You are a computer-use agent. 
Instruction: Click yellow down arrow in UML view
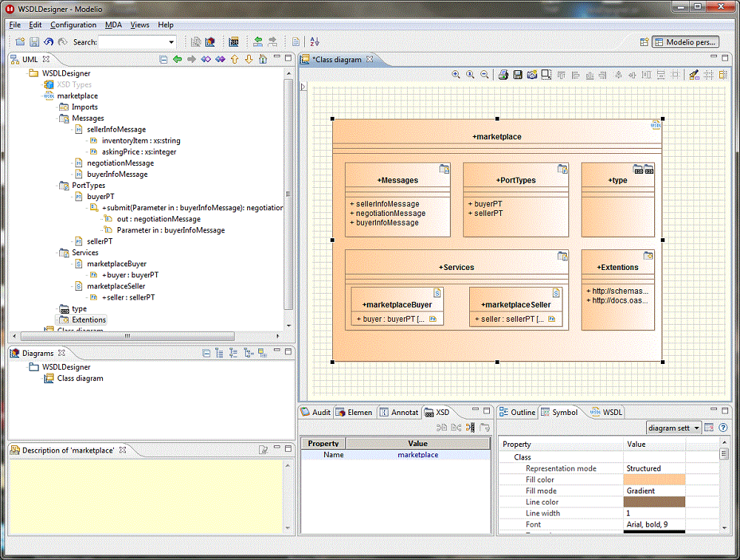(x=249, y=59)
